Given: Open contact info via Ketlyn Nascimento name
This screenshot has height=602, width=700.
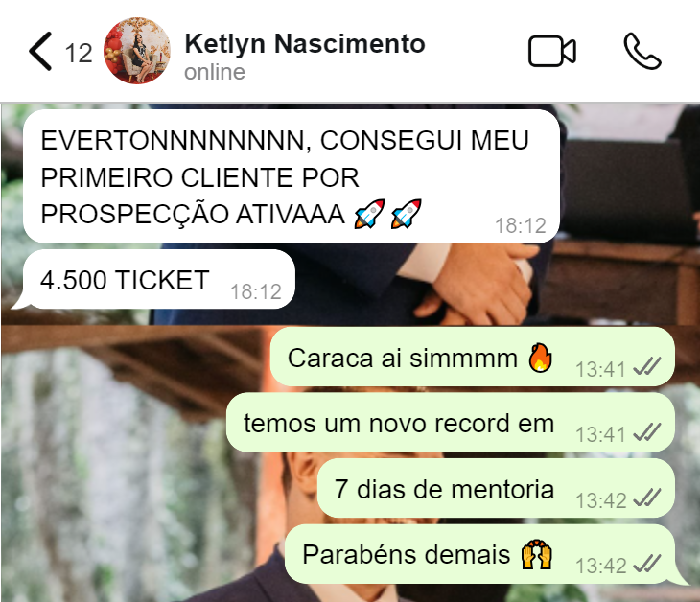Looking at the screenshot, I should (305, 44).
